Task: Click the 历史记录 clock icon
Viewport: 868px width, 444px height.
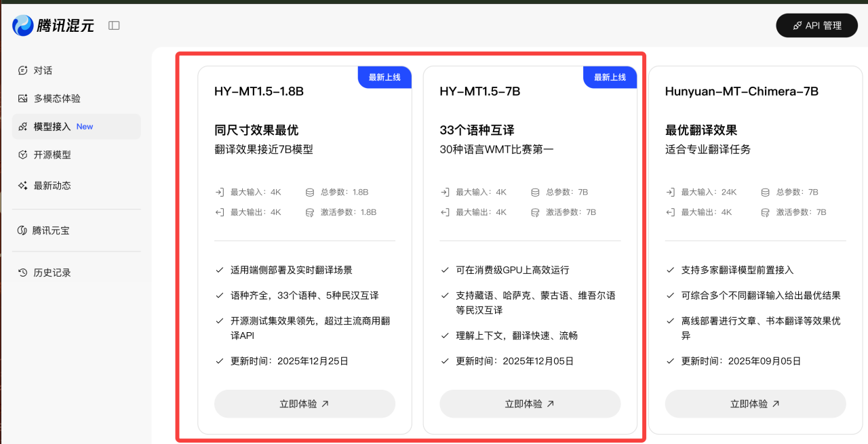Action: [22, 273]
